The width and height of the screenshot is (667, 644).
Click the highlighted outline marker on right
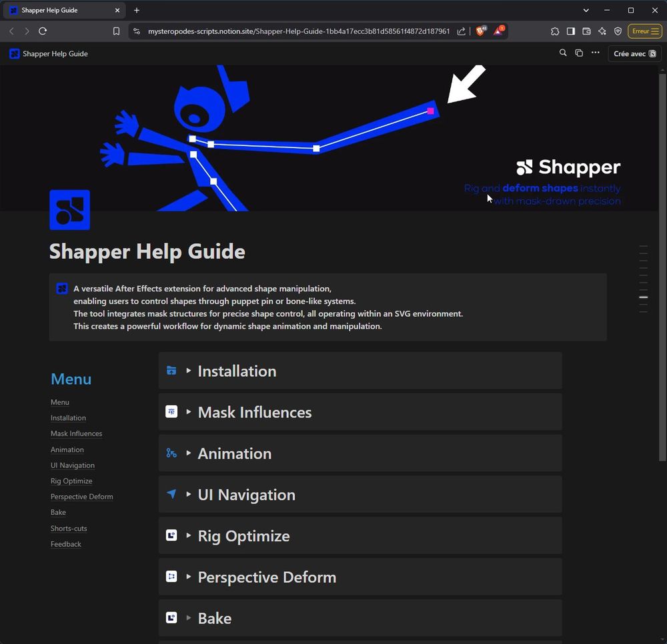tap(644, 297)
